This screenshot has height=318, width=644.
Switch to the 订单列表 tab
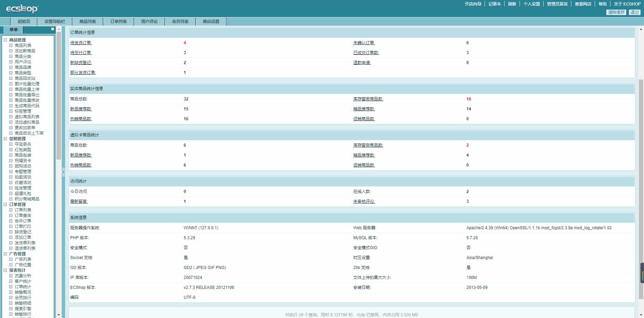pos(118,21)
